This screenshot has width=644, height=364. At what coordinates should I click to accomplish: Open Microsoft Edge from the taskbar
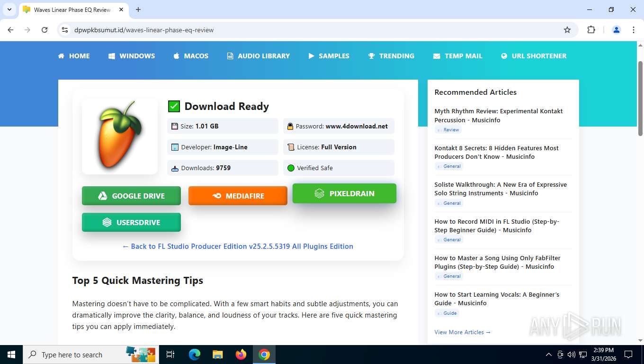[x=194, y=355]
